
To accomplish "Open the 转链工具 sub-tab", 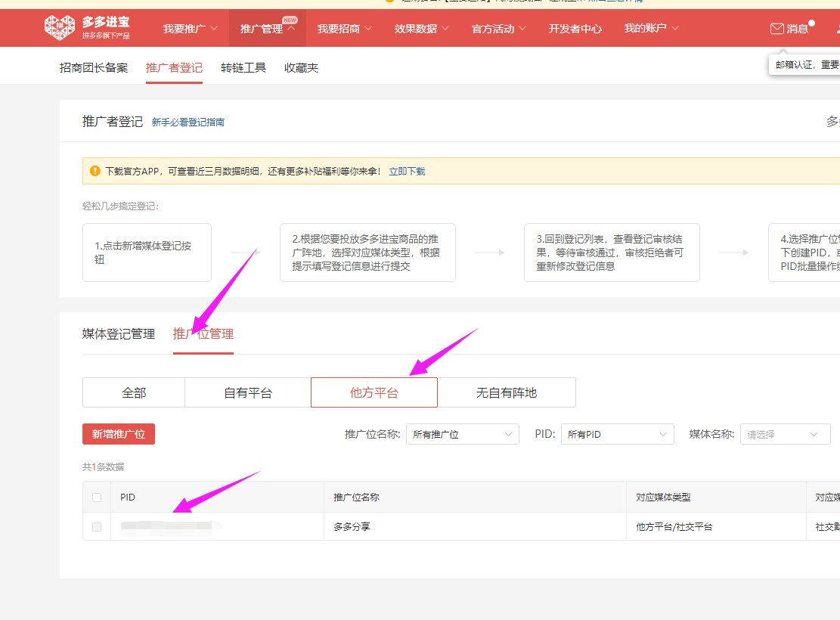I will click(243, 67).
